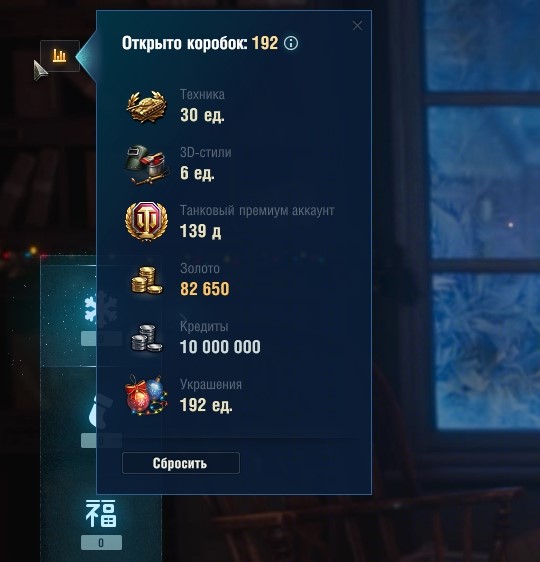Click the 0 counter under Chinese character

101,543
